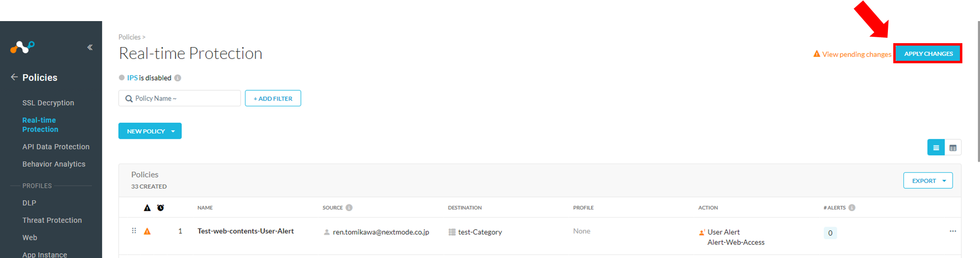Click the orange warning triangle on policy row

coord(147,231)
